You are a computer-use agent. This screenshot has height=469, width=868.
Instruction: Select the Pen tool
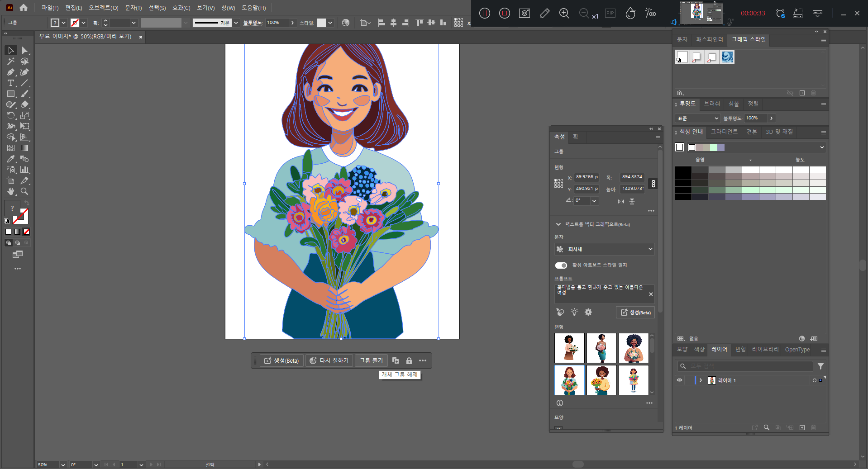[x=10, y=72]
